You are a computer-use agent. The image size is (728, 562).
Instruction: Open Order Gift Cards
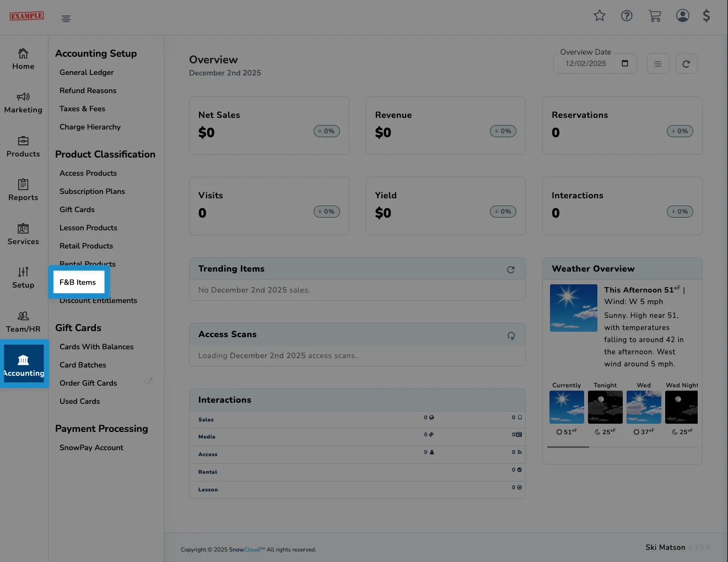pos(88,383)
